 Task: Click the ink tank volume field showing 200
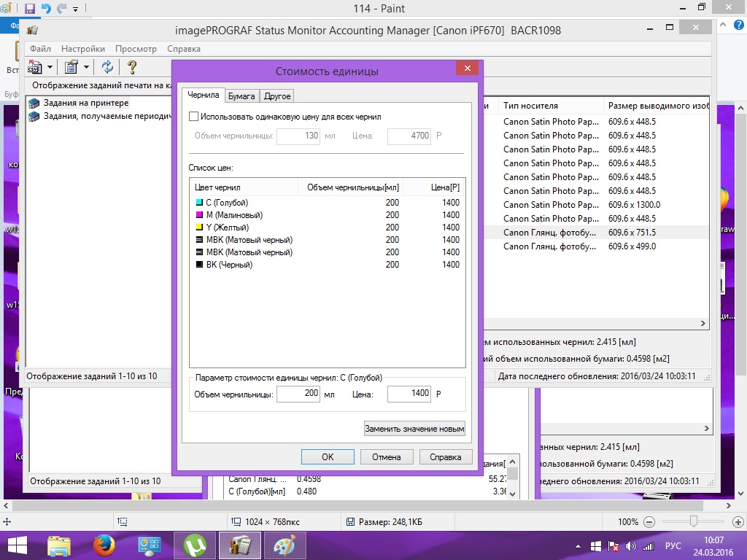click(x=298, y=394)
